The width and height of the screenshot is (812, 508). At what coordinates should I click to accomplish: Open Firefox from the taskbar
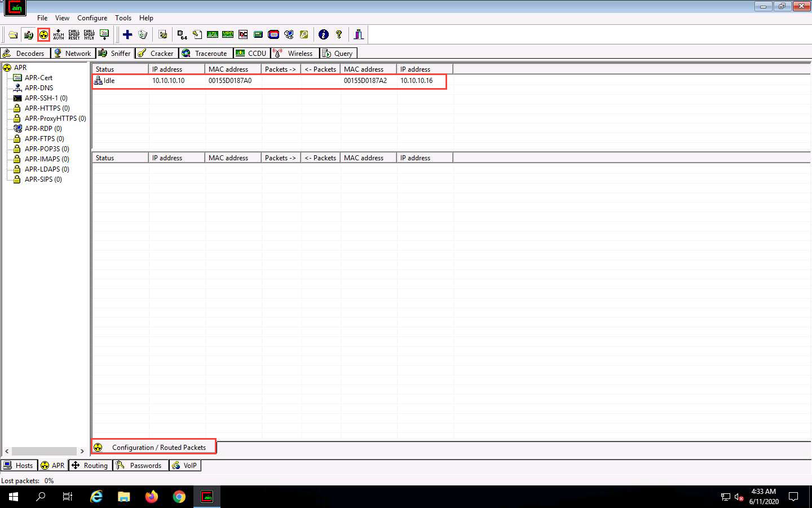pos(151,497)
